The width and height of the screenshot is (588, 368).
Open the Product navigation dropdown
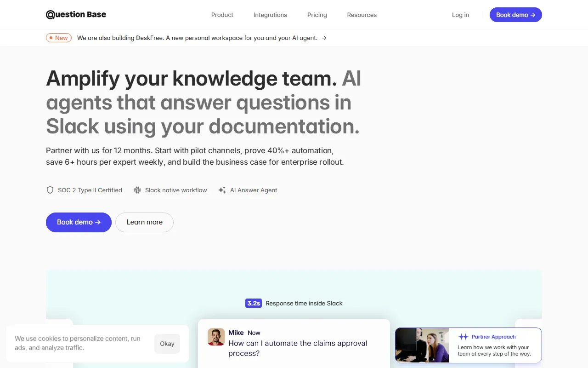pos(222,15)
